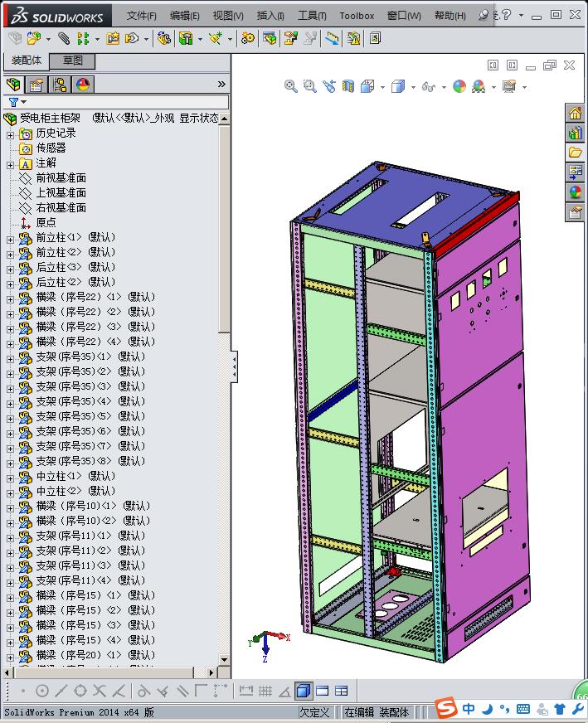Open the 文件(F) menu
The height and width of the screenshot is (723, 588).
(x=141, y=16)
